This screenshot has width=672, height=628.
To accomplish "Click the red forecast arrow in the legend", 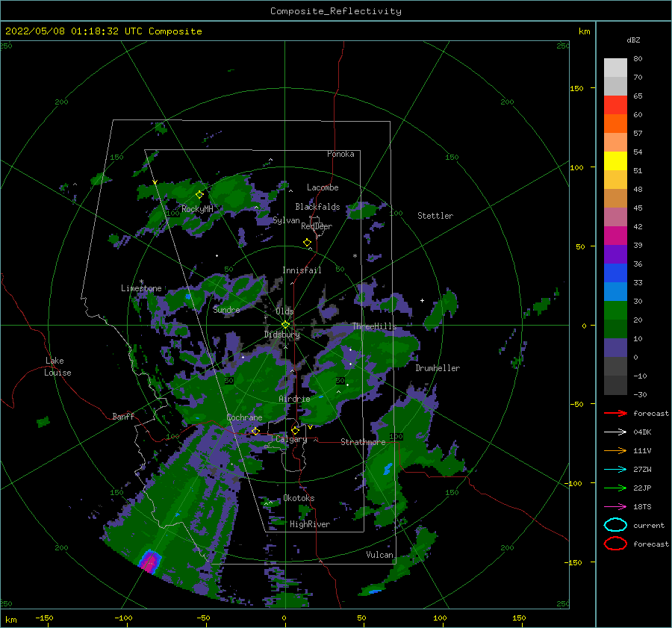I will [615, 413].
